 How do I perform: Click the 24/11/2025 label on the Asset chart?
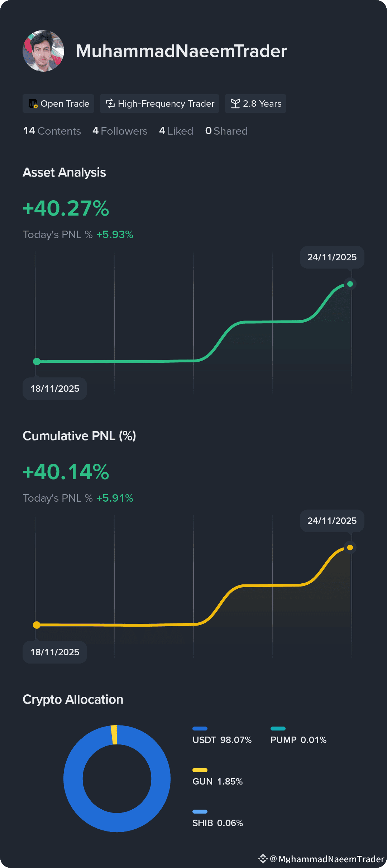pyautogui.click(x=332, y=257)
